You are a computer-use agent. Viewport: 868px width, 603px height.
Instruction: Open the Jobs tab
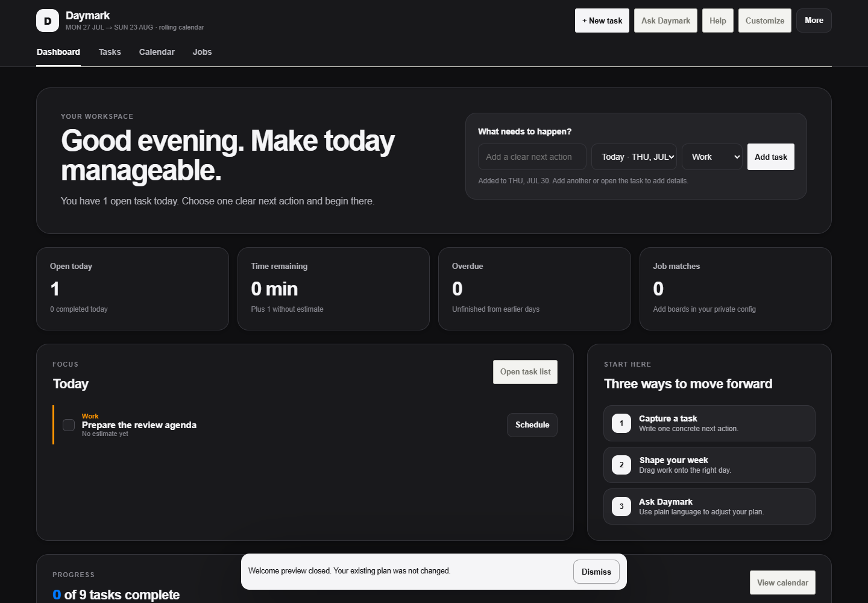[x=202, y=52]
